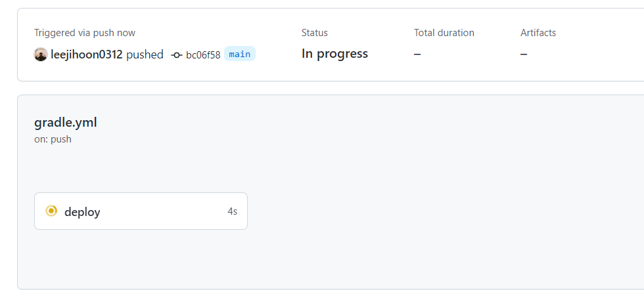Click the gradle.yml workflow title
Image resolution: width=644 pixels, height=302 pixels.
pyautogui.click(x=66, y=122)
